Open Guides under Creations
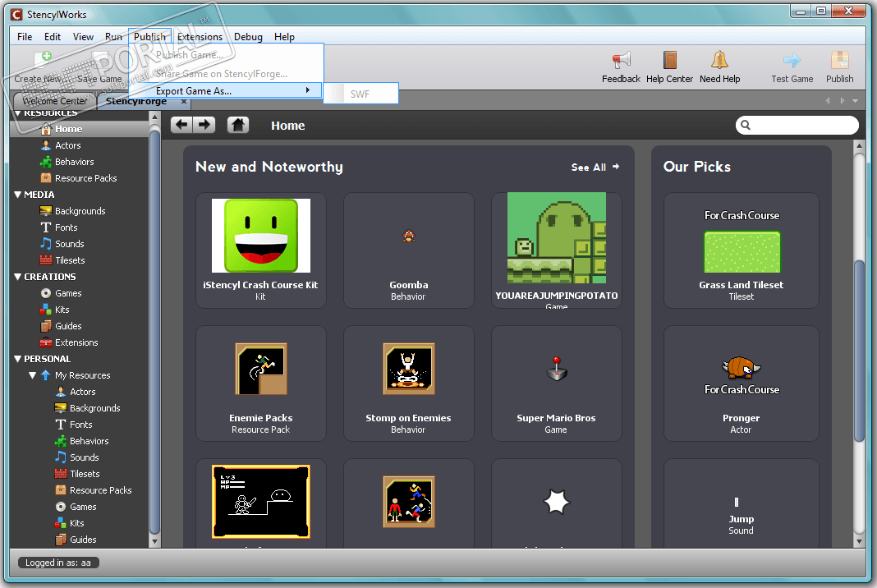 coord(68,325)
